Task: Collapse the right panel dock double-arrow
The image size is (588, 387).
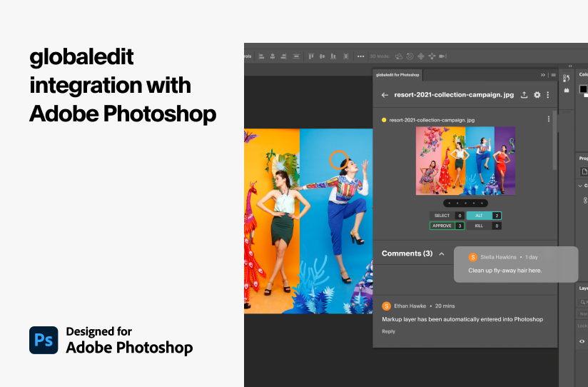Action: pos(570,66)
